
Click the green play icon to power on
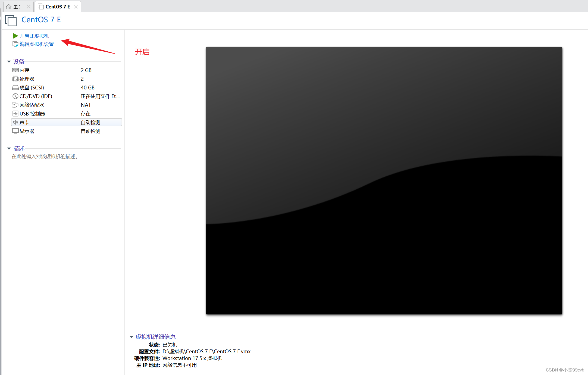click(x=15, y=36)
